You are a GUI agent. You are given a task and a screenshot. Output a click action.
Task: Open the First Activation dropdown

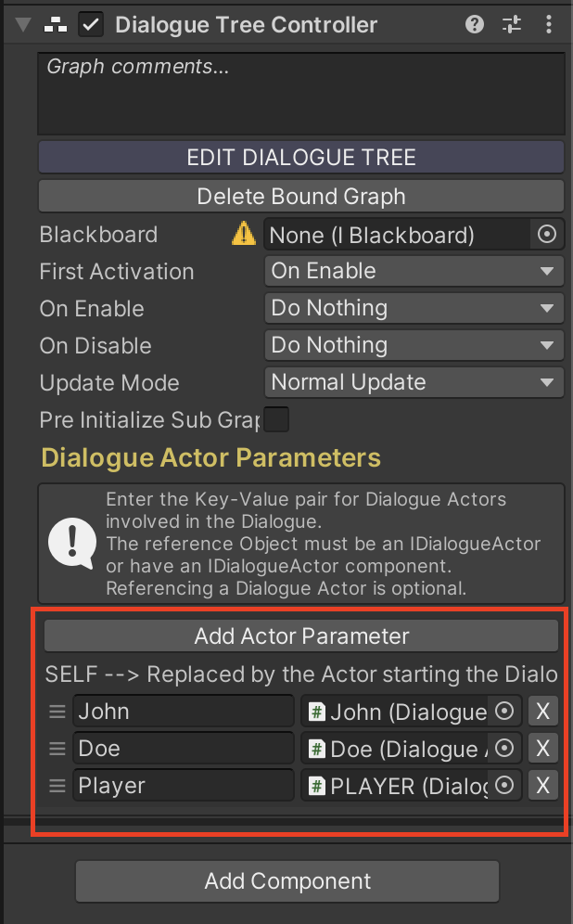(x=414, y=272)
